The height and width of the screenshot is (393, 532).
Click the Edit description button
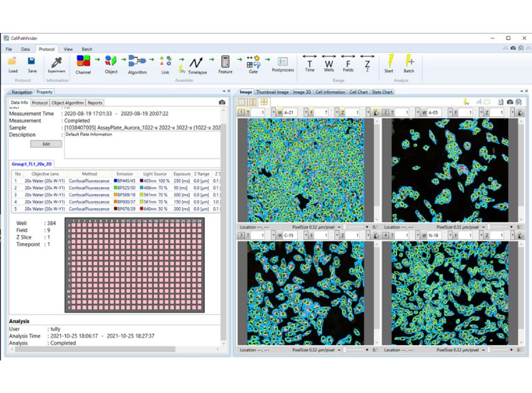pyautogui.click(x=46, y=144)
